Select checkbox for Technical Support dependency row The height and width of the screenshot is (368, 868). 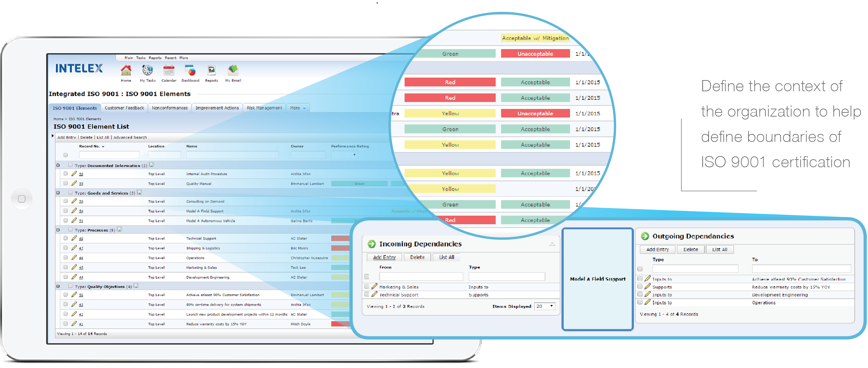(x=367, y=295)
